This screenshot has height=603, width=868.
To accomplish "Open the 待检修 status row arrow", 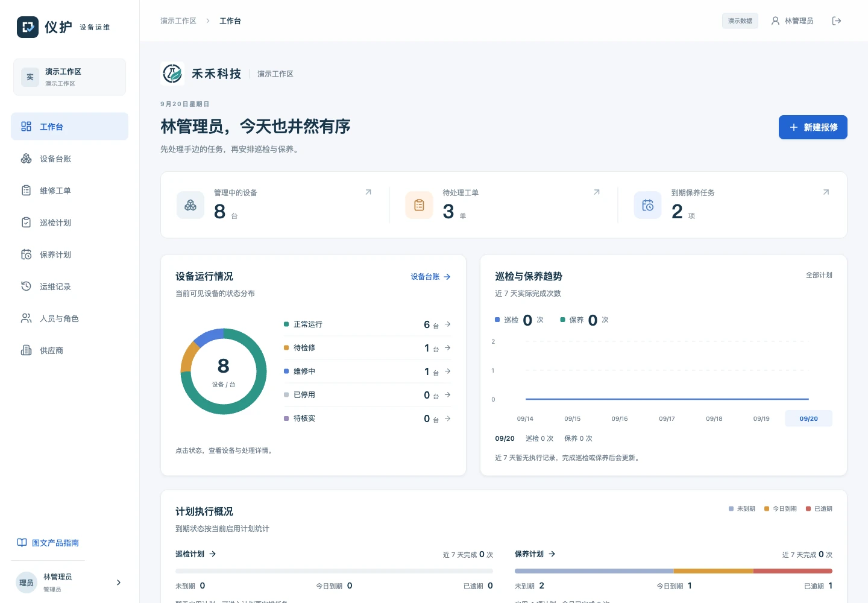I will [448, 348].
